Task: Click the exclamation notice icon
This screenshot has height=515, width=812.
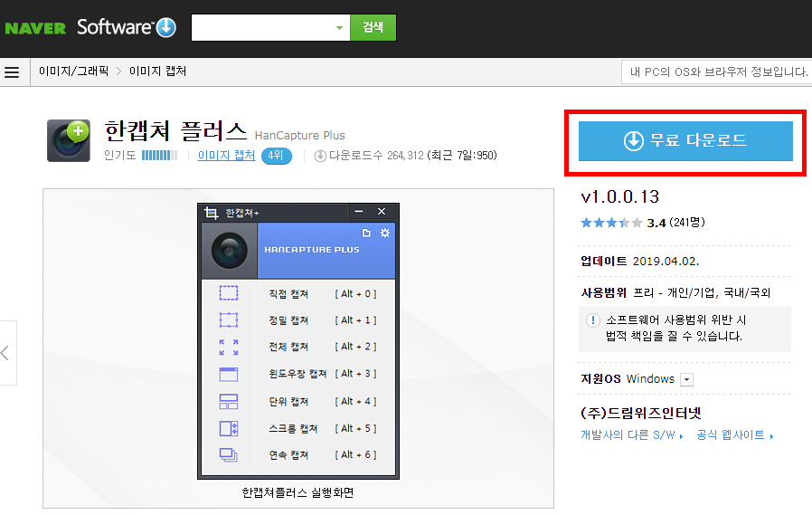Action: (x=592, y=320)
